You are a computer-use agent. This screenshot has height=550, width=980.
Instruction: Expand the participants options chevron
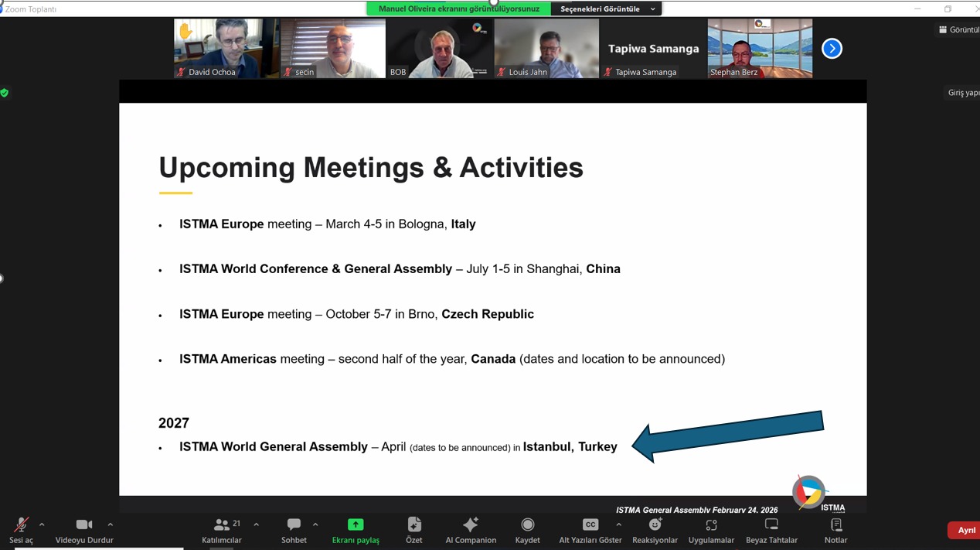256,524
